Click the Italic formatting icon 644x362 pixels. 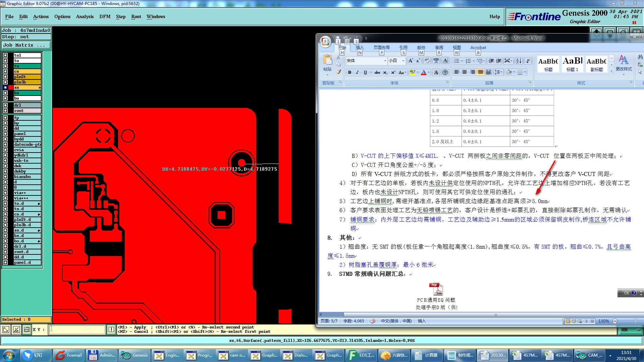coord(357,72)
